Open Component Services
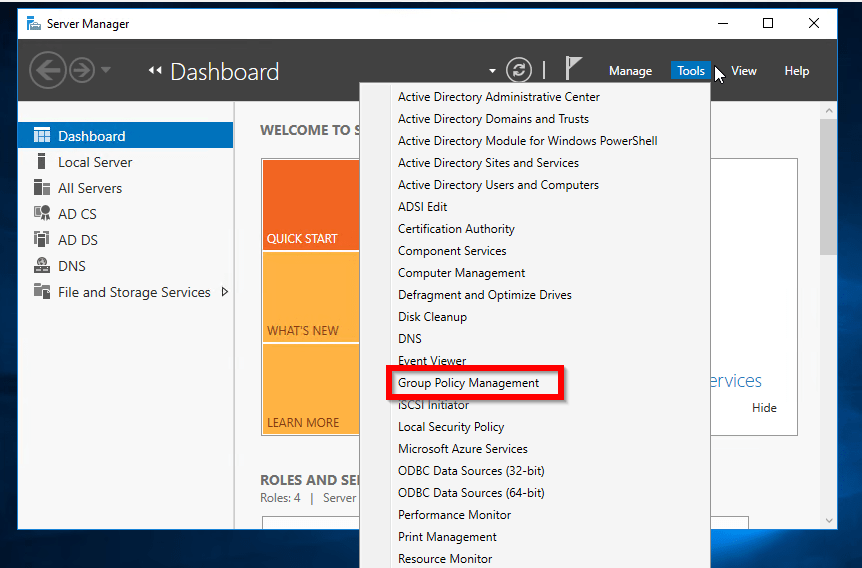This screenshot has width=862, height=568. [x=452, y=251]
